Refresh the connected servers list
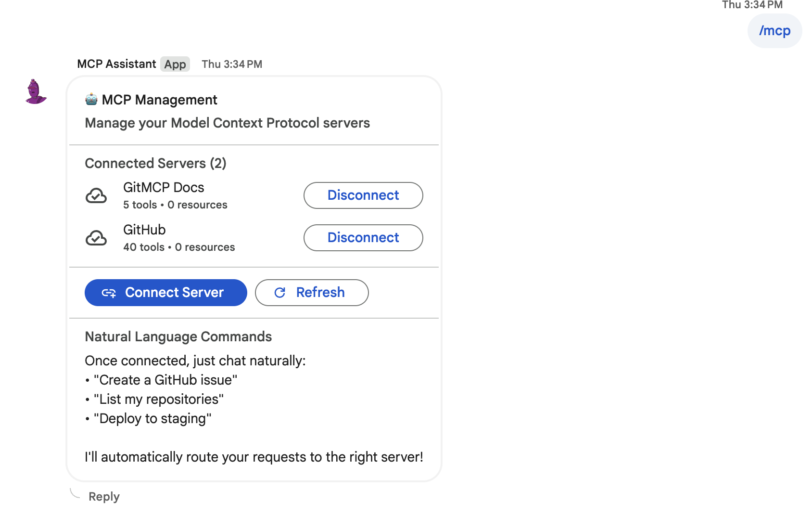This screenshot has width=812, height=516. [312, 293]
